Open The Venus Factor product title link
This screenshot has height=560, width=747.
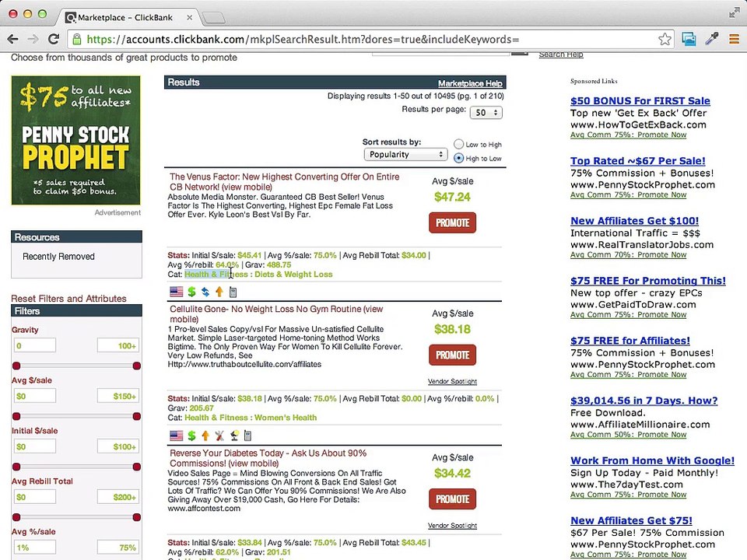tap(285, 182)
